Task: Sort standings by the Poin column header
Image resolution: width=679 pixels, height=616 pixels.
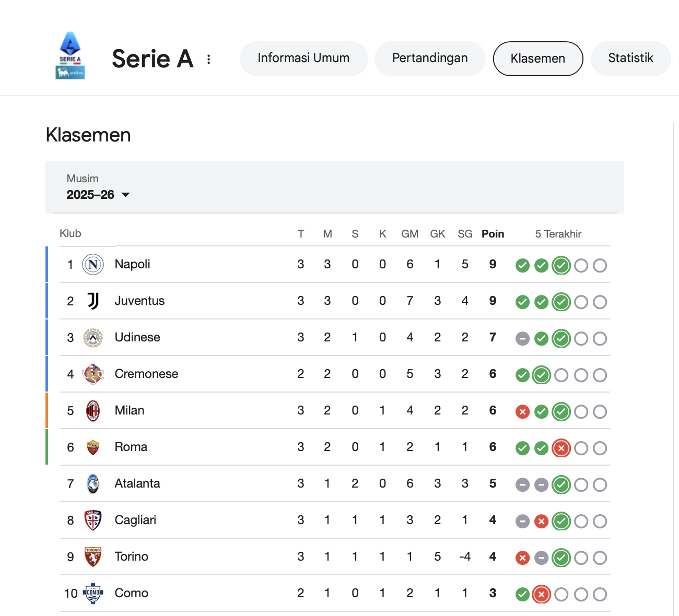Action: point(492,234)
